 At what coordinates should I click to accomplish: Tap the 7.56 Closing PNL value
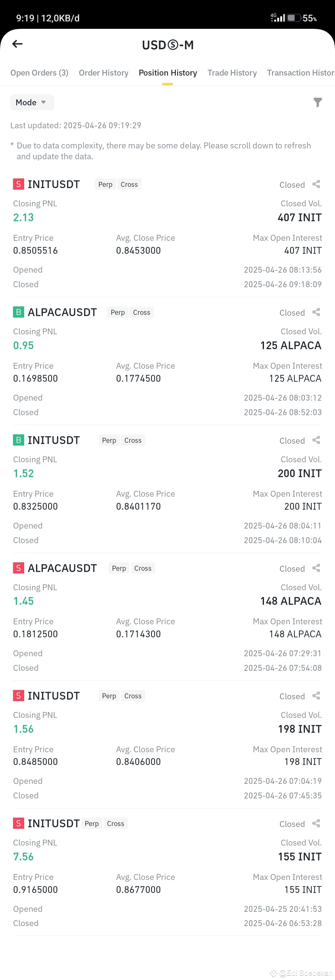23,857
